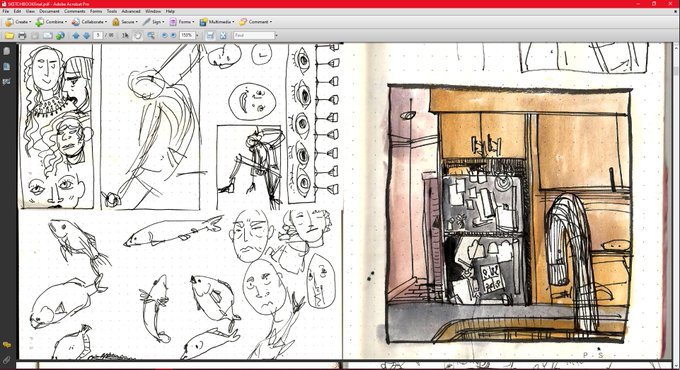This screenshot has height=370, width=680.
Task: Select the Marquee Zoom tool
Action: point(151,36)
